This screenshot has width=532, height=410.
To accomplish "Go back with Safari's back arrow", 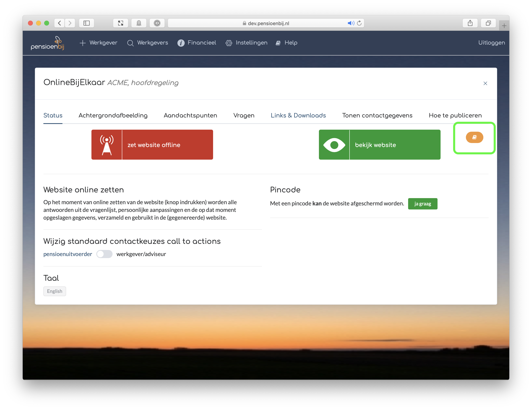I will 59,23.
